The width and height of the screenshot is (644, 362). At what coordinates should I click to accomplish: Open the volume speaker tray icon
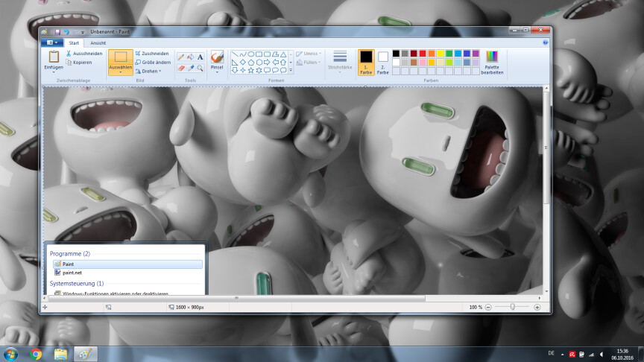point(602,355)
